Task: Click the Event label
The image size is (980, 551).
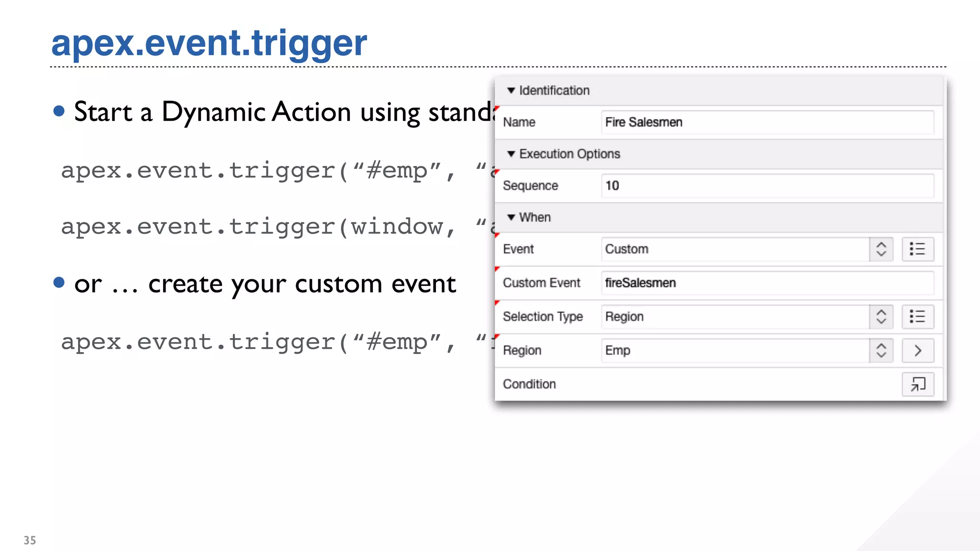Action: pyautogui.click(x=518, y=249)
